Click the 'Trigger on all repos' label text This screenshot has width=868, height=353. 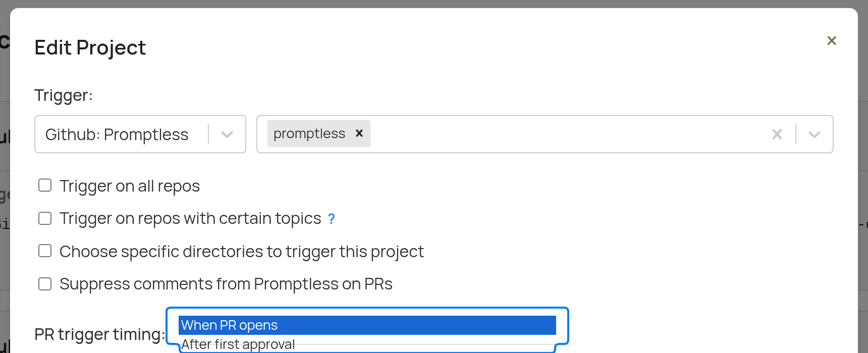click(130, 186)
